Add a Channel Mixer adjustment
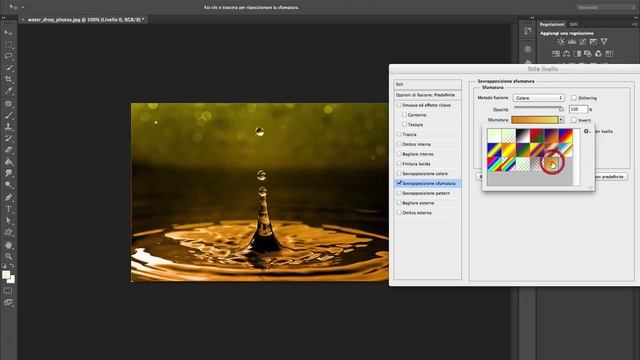 pyautogui.click(x=598, y=53)
